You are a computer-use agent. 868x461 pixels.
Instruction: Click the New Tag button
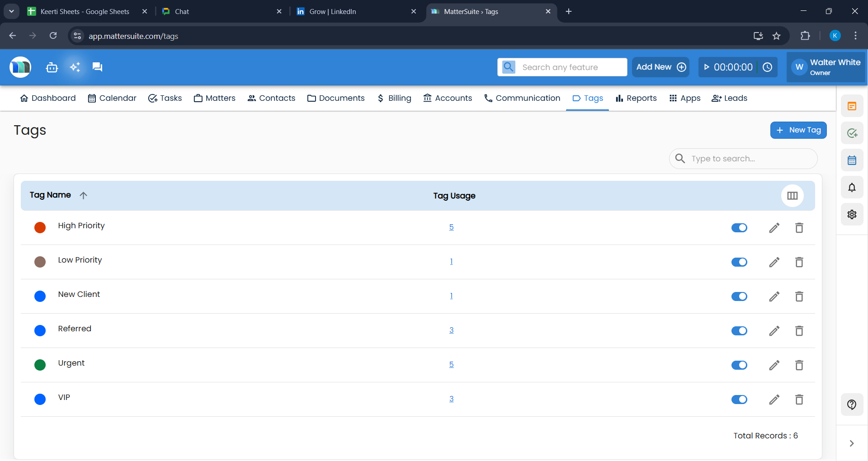coord(798,130)
